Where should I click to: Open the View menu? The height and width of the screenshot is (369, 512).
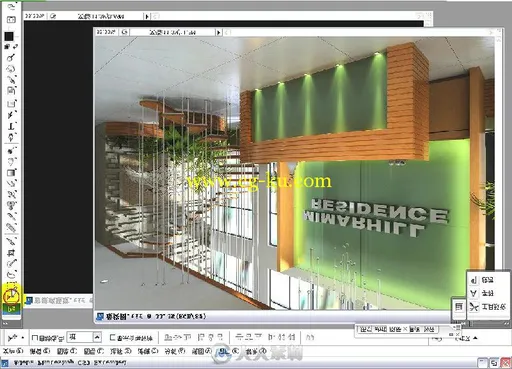(x=201, y=351)
